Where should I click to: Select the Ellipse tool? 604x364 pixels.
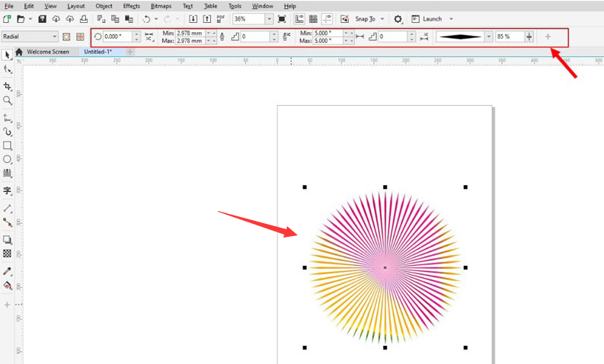tap(7, 159)
